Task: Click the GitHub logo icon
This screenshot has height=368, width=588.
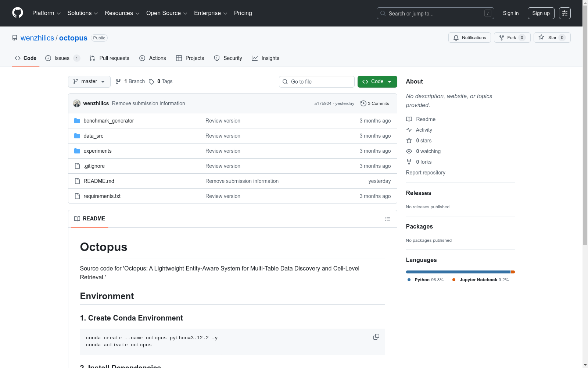Action: tap(18, 13)
